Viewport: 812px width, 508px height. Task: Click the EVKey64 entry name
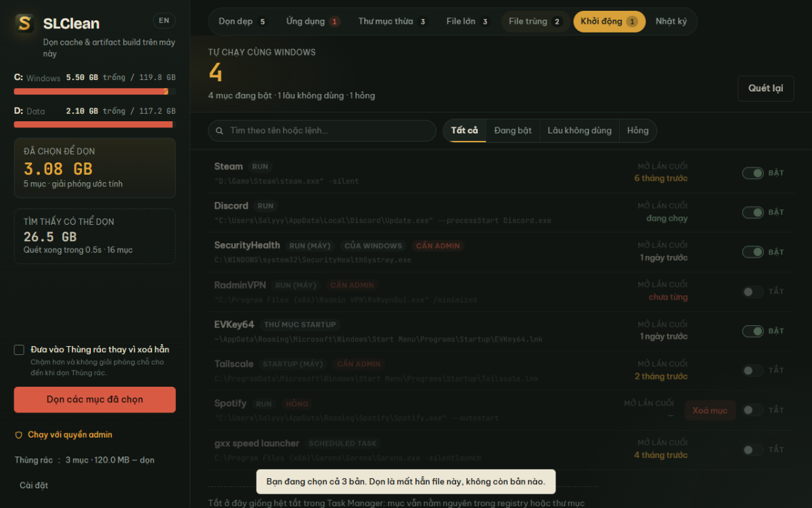click(234, 324)
